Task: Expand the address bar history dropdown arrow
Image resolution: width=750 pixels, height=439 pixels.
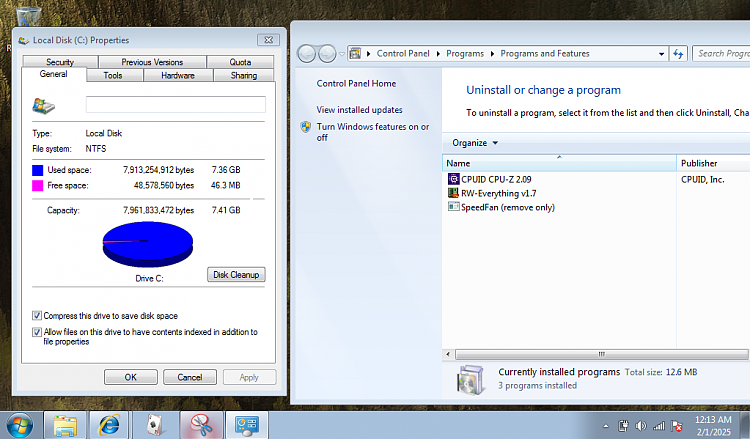Action: click(661, 54)
